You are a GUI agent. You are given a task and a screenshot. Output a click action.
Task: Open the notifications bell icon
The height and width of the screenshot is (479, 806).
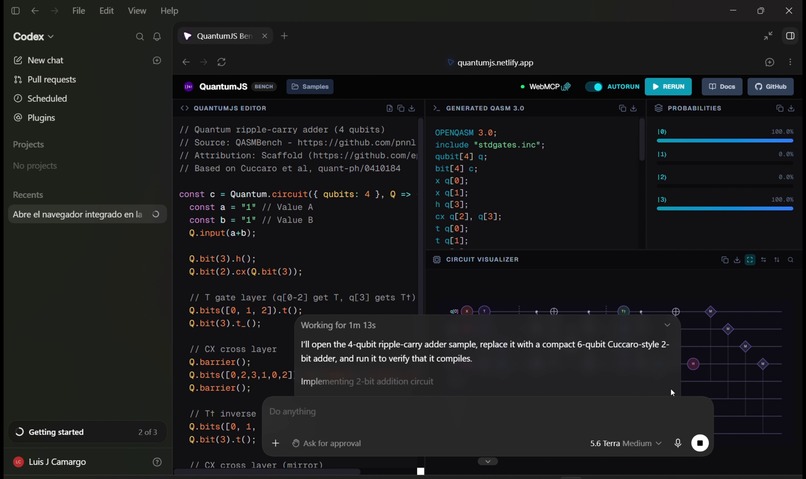tap(157, 36)
